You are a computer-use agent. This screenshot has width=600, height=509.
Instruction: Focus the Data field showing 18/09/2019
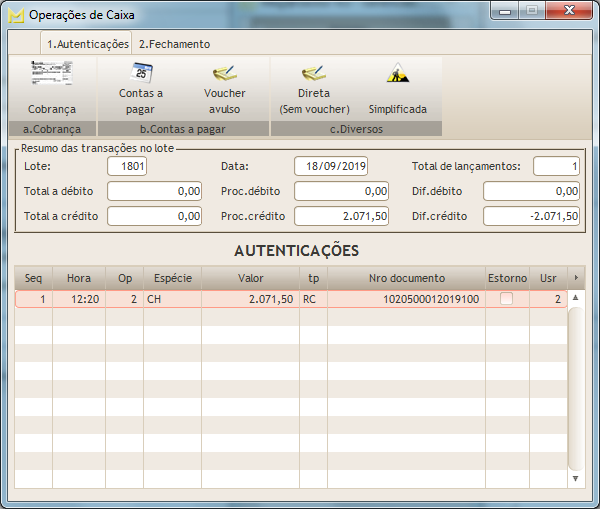tap(330, 166)
